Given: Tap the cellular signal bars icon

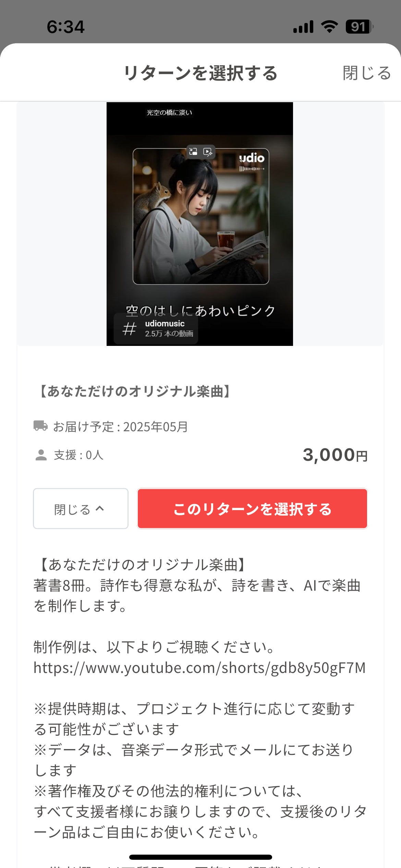Looking at the screenshot, I should click(x=303, y=27).
